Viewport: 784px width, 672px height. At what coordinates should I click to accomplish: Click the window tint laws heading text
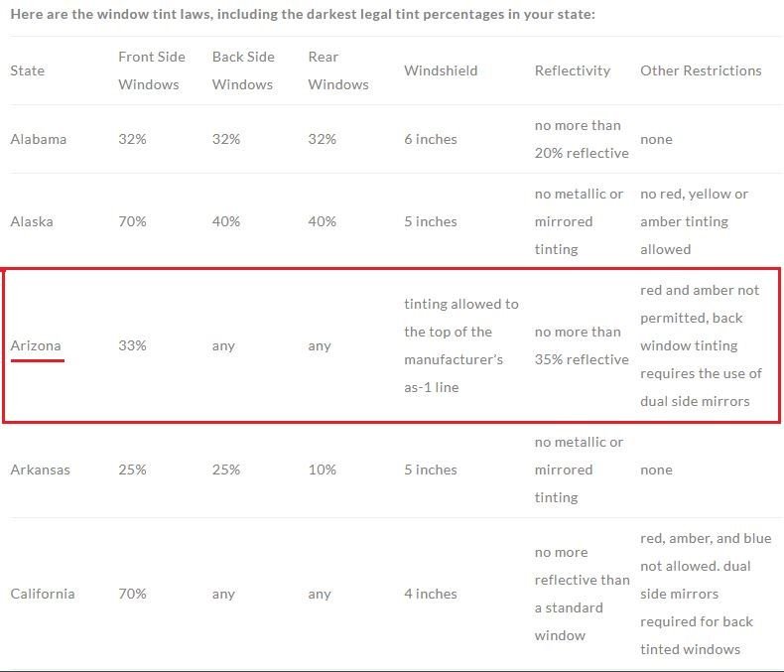(x=303, y=17)
